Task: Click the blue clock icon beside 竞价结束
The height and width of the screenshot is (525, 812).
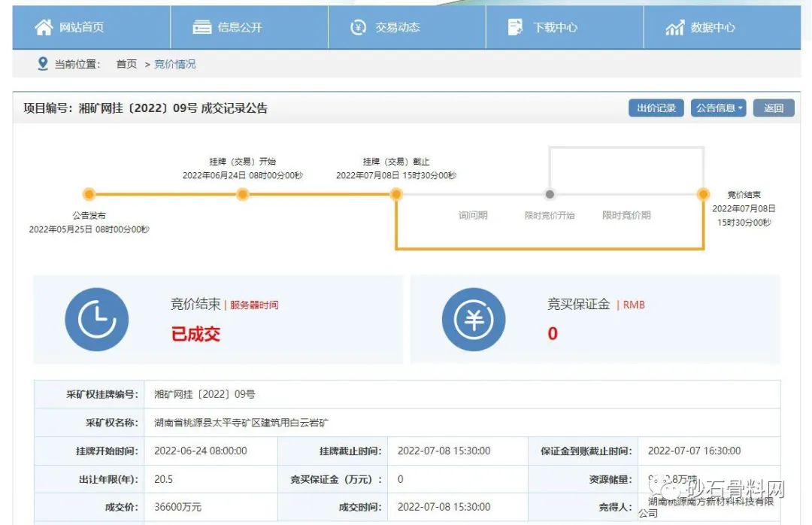Action: [96, 320]
